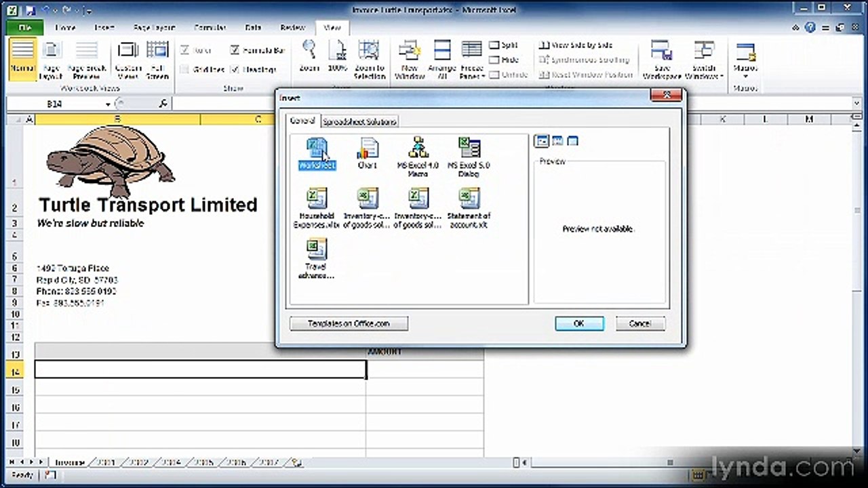Switch to Spreadsheet Solutions tab
868x488 pixels.
(x=359, y=121)
